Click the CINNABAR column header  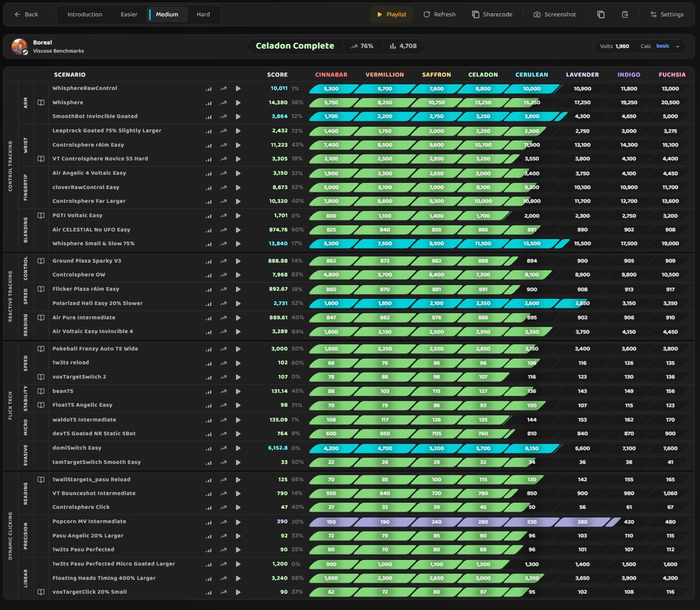pos(331,75)
